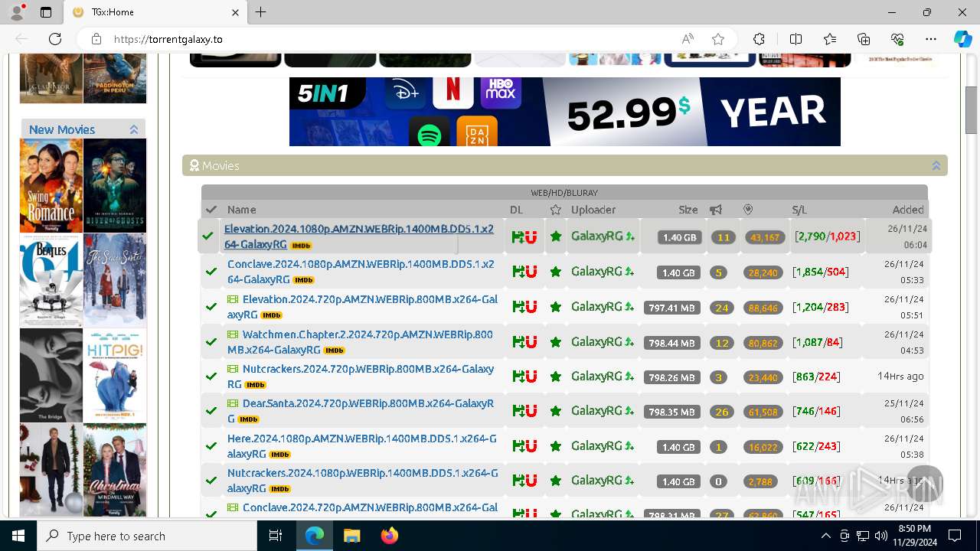Open magnet link for Dear.Santa 720p row
The image size is (980, 551).
point(531,411)
